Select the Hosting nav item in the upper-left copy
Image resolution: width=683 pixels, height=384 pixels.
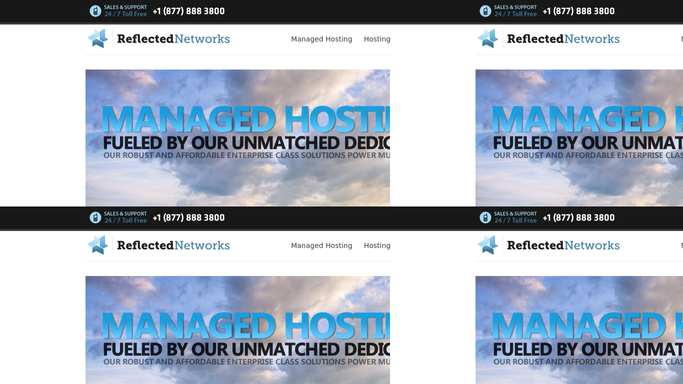coord(377,39)
